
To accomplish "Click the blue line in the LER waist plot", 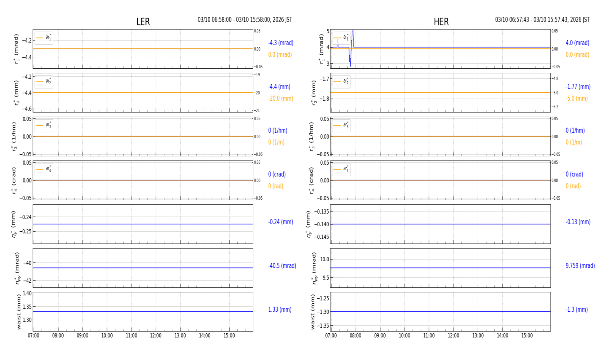I will (143, 312).
